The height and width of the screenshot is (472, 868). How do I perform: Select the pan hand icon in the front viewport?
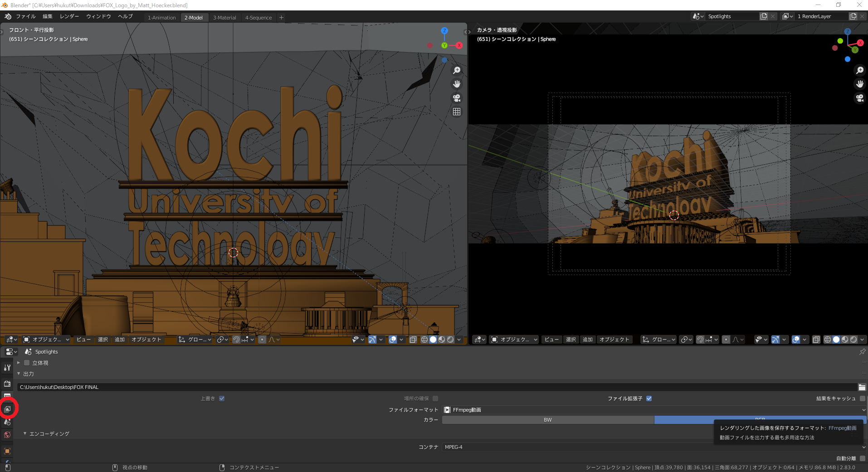pyautogui.click(x=457, y=84)
